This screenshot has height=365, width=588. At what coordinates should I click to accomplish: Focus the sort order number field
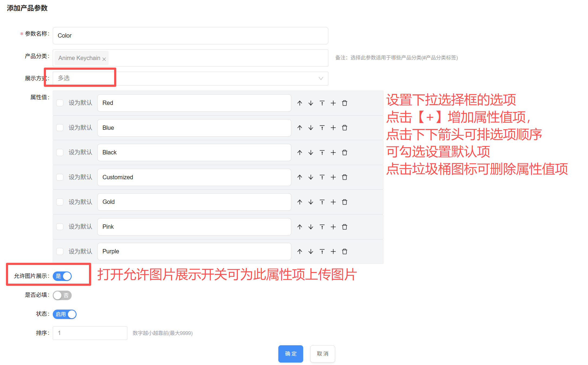[x=90, y=333]
